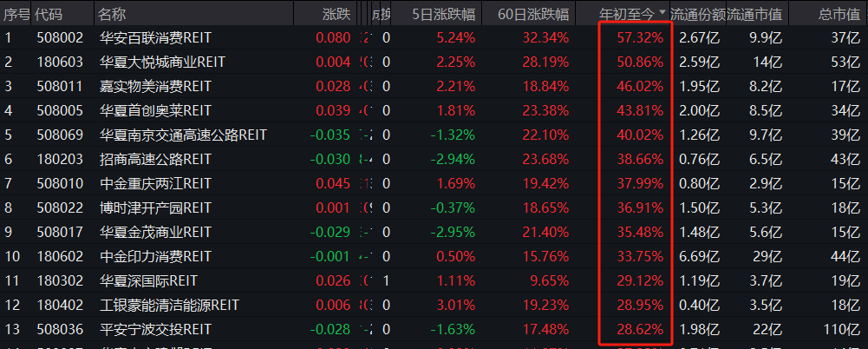Click the sort arrow beside 年初至今
The image size is (868, 349).
pyautogui.click(x=663, y=14)
